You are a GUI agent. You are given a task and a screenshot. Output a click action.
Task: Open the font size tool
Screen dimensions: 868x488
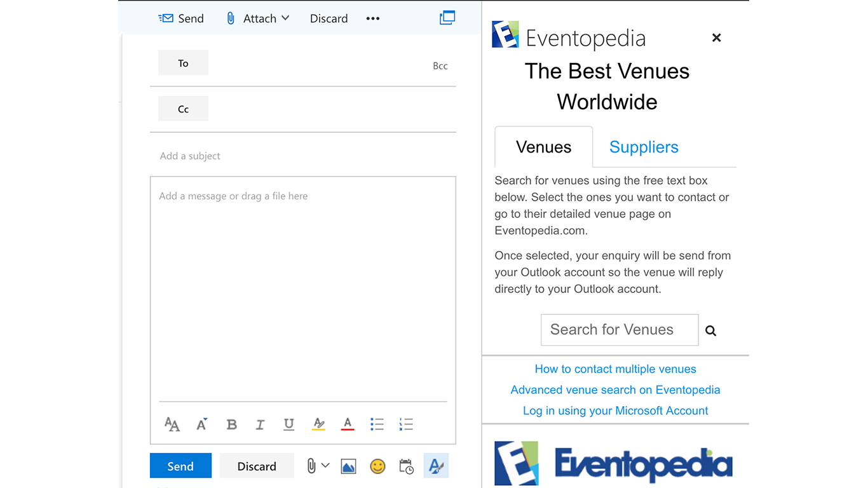tap(172, 424)
